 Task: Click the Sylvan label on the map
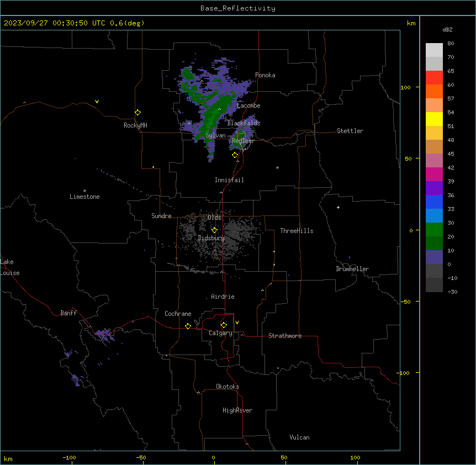click(215, 135)
